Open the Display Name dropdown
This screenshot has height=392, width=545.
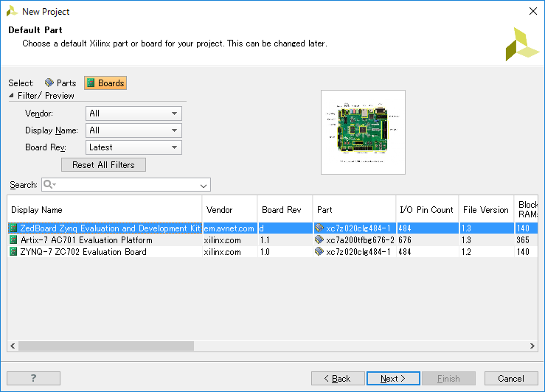[x=133, y=130]
